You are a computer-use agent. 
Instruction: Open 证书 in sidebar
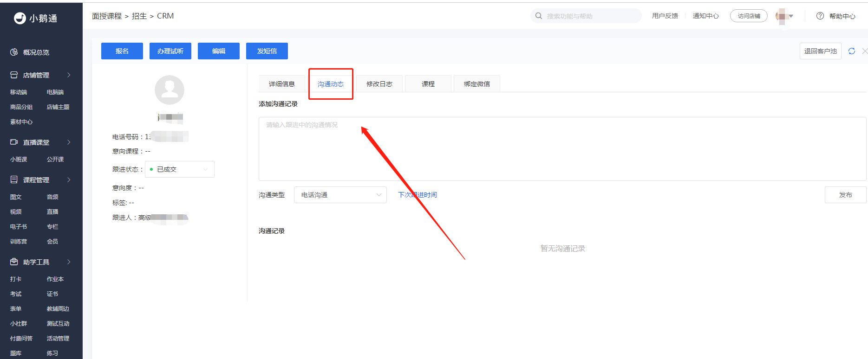coord(52,294)
